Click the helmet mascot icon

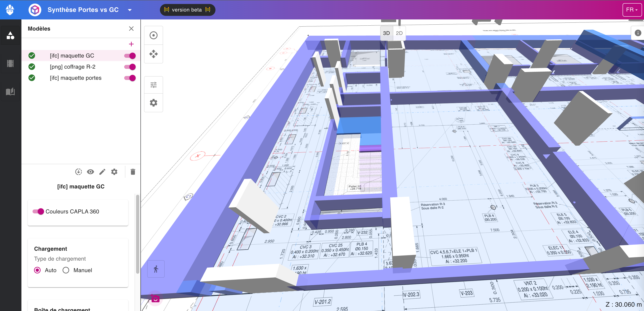[x=10, y=10]
